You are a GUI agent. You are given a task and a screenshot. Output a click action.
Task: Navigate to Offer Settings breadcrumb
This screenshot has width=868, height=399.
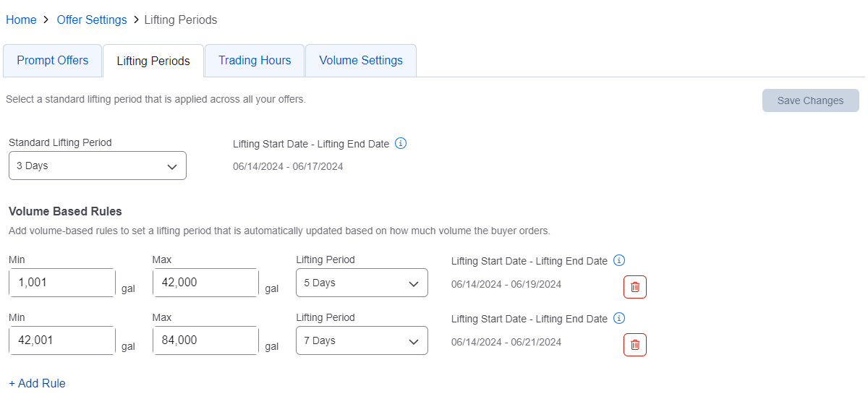coord(92,20)
